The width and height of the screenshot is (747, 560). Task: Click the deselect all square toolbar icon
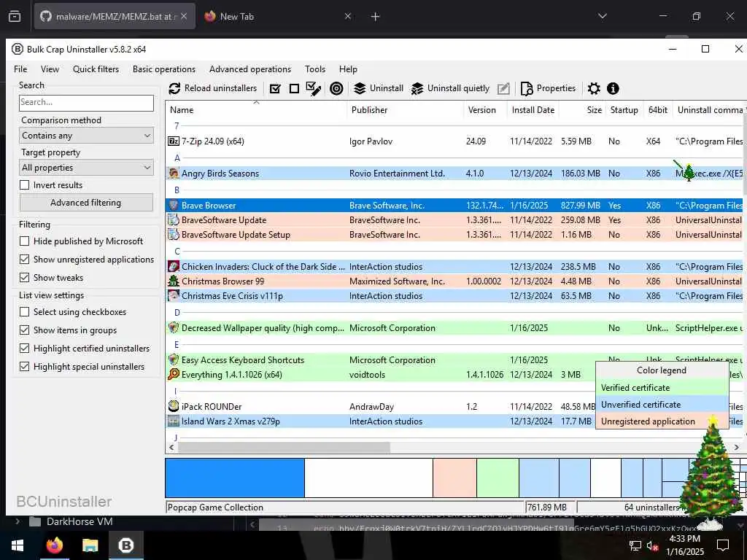pyautogui.click(x=294, y=88)
